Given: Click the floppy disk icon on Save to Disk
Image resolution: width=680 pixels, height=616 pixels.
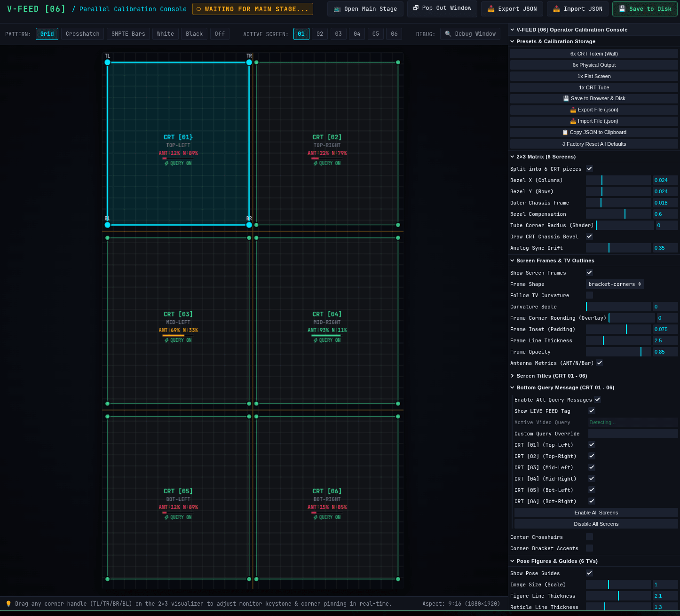Looking at the screenshot, I should coord(622,9).
